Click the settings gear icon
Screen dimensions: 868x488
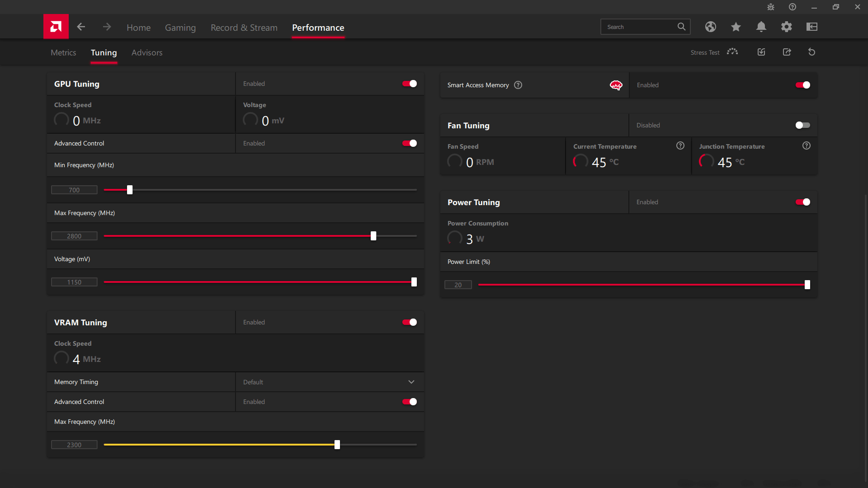pos(787,27)
